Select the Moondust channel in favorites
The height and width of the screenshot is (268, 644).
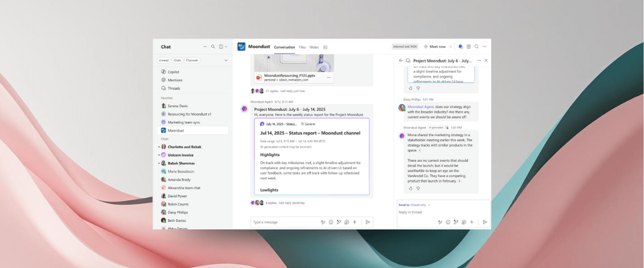coord(193,130)
